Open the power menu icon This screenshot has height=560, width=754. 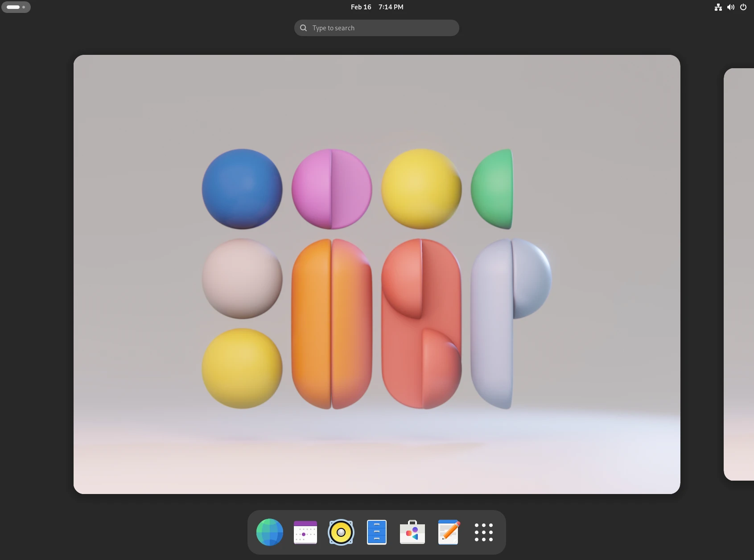coord(743,7)
